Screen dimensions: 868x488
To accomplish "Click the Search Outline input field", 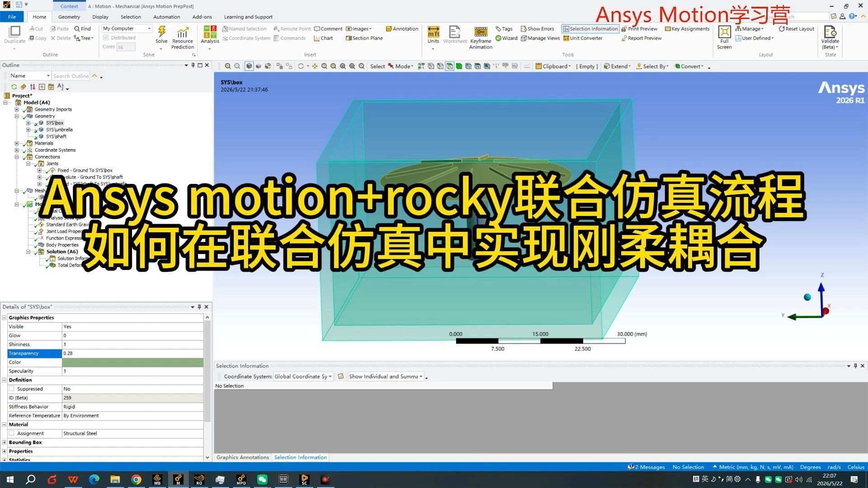I will (x=71, y=76).
